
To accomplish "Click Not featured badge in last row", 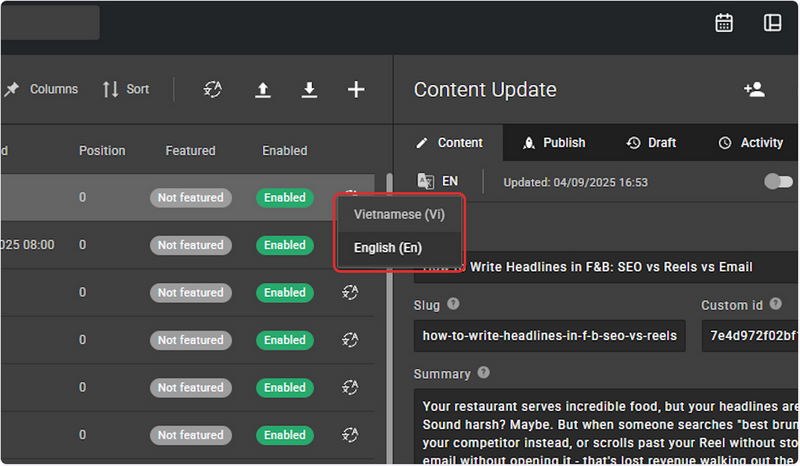I will (191, 435).
